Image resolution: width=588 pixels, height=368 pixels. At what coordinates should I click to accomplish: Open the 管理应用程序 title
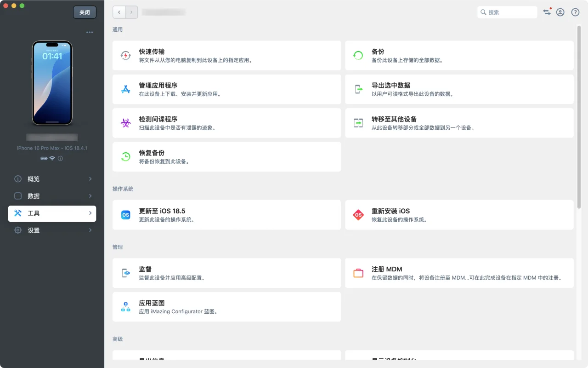point(158,86)
